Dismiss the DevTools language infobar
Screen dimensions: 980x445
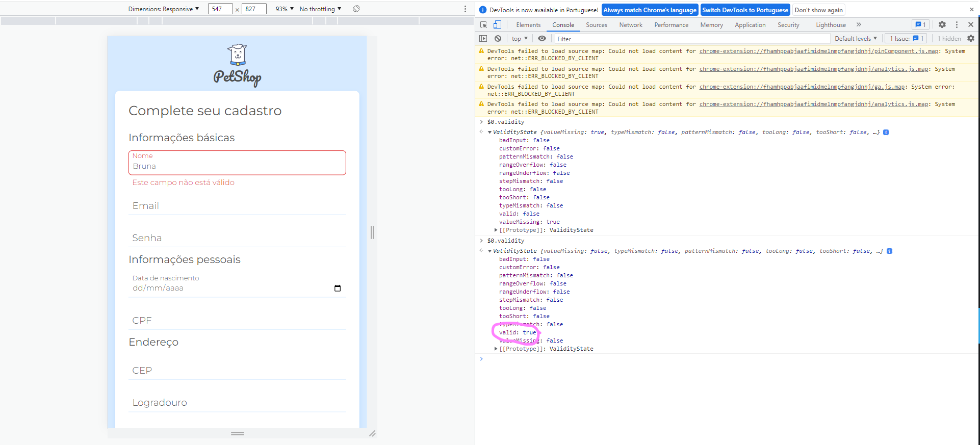coord(971,10)
